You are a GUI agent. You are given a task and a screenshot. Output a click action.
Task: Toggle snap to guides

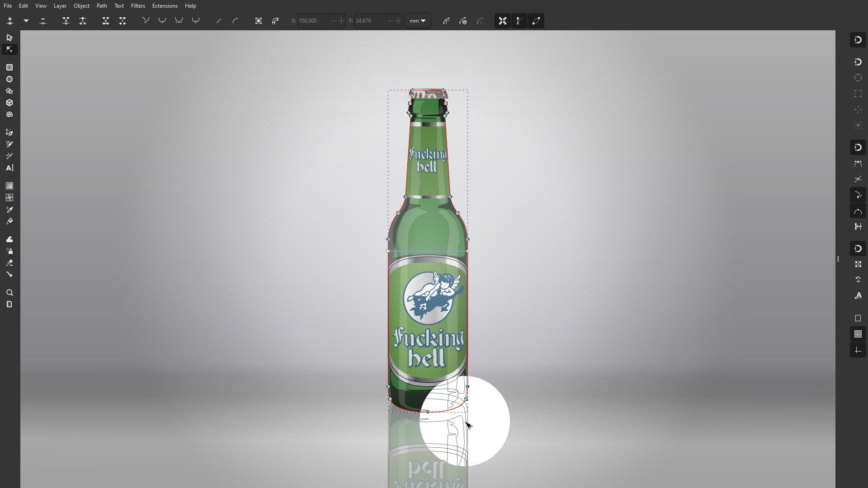click(x=858, y=350)
